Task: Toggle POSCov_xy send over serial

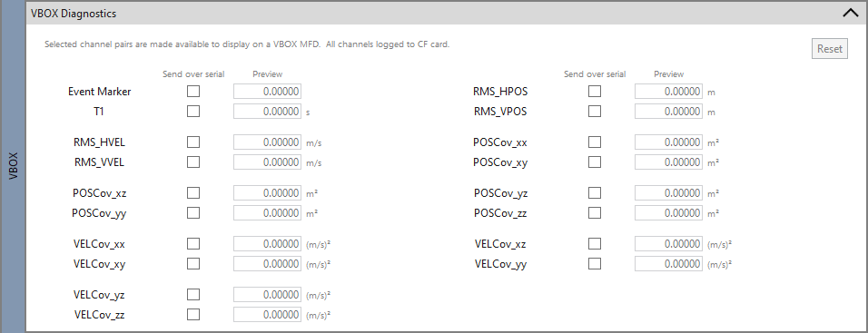Action: (x=595, y=162)
